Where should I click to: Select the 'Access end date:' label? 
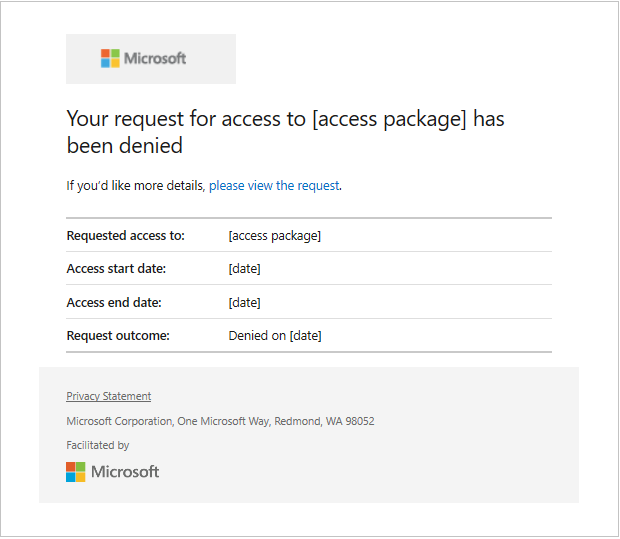(114, 302)
